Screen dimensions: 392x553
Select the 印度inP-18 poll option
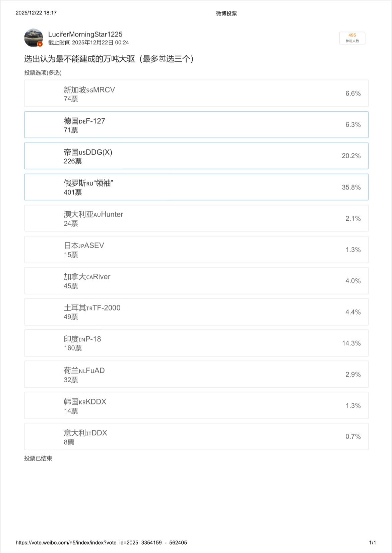[x=196, y=343]
